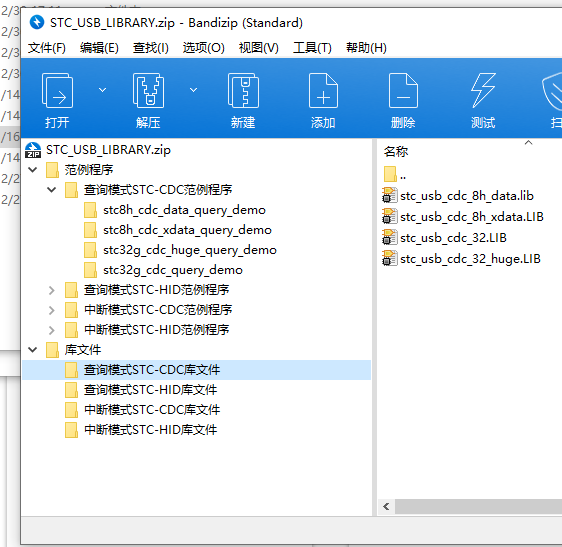This screenshot has width=562, height=547.
Task: Click the lib icon of stc_usb_cdc_8h_data.lib
Action: click(x=390, y=195)
